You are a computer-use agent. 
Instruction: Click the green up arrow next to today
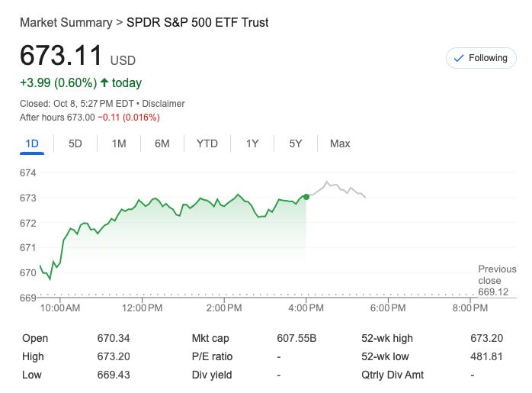tap(104, 82)
